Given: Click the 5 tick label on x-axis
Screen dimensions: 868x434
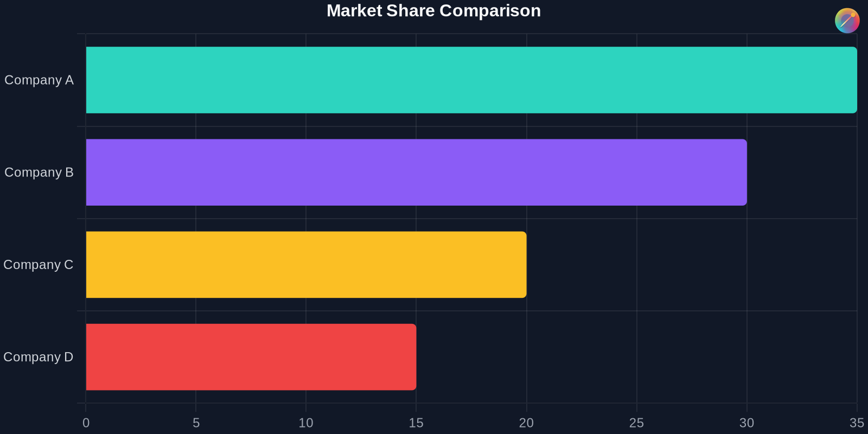Looking at the screenshot, I should click(x=196, y=423).
